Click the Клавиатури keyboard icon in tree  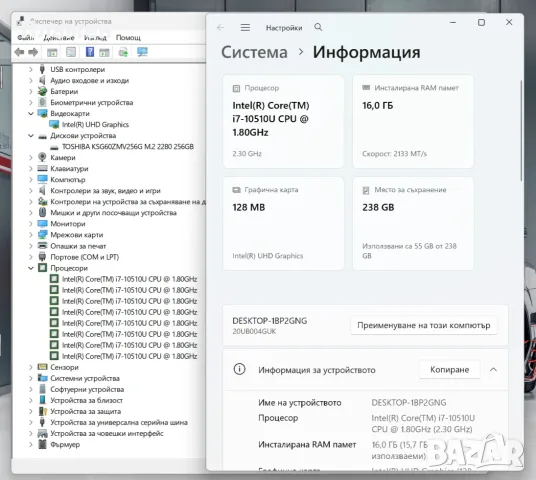[42, 168]
